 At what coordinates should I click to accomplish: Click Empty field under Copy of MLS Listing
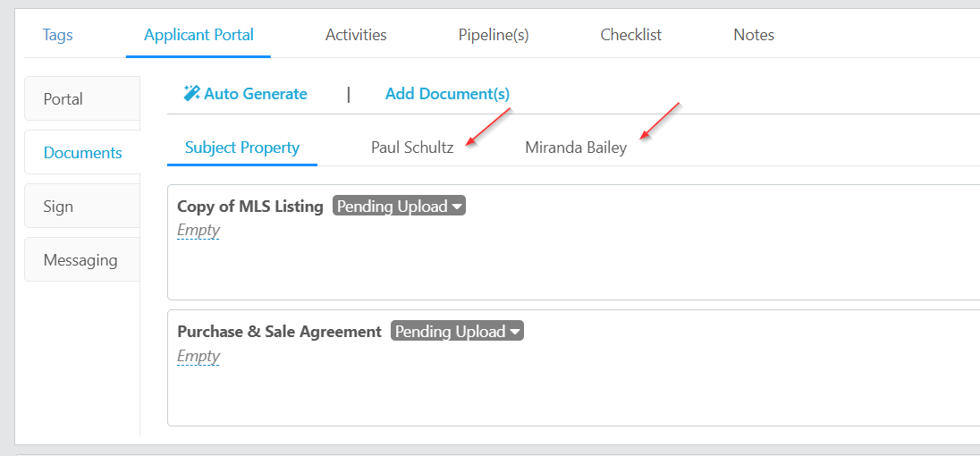199,231
